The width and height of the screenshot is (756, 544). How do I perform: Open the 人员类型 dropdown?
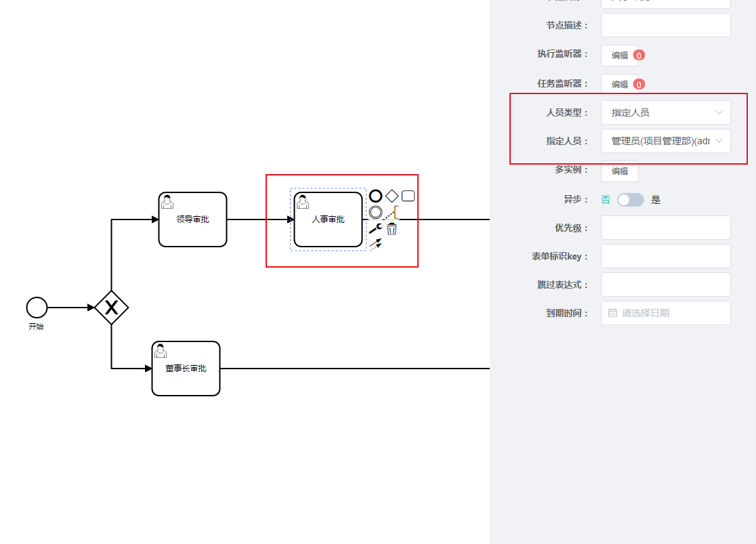[x=665, y=112]
